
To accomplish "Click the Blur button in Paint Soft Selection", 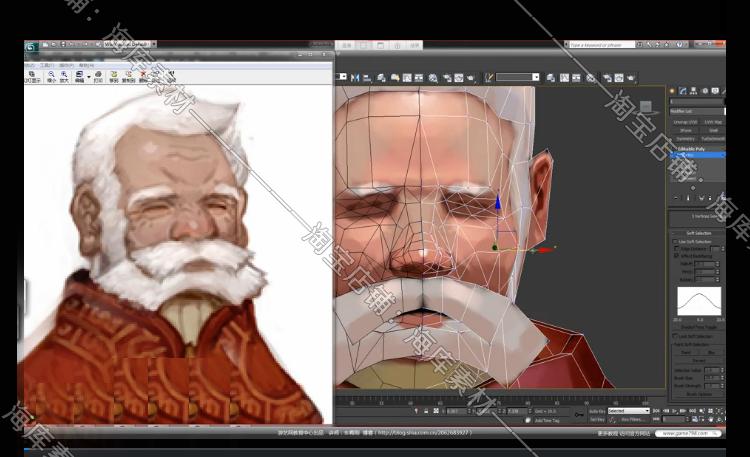I will 711,352.
